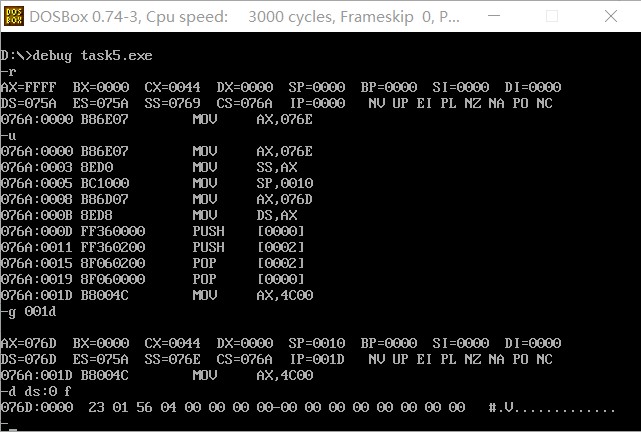Click the '-d ds:0 f' command

tap(36, 392)
